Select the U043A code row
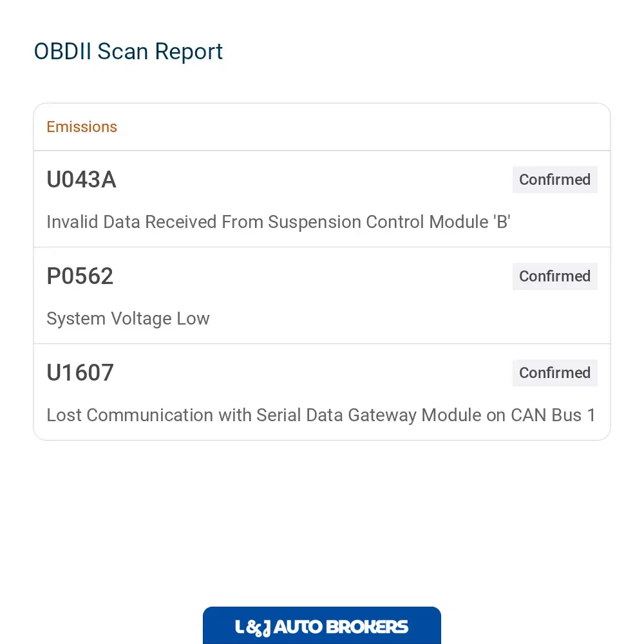The image size is (644, 644). coord(322,199)
